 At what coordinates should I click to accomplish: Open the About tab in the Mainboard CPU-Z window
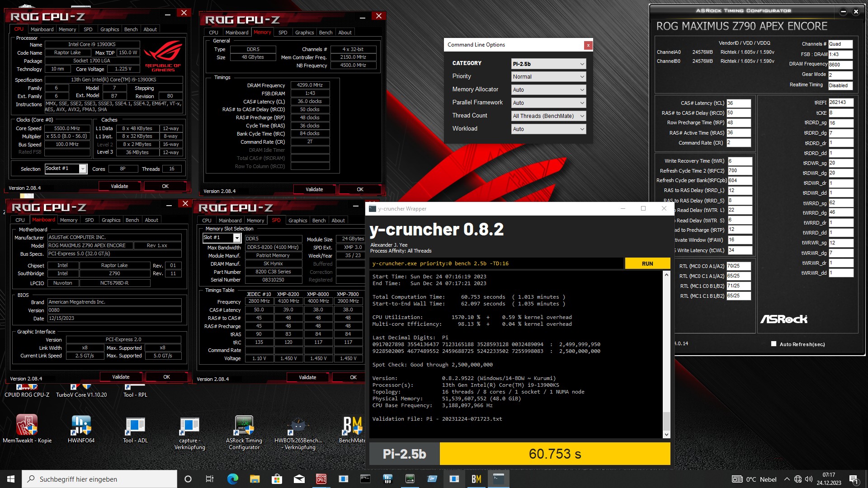click(151, 220)
